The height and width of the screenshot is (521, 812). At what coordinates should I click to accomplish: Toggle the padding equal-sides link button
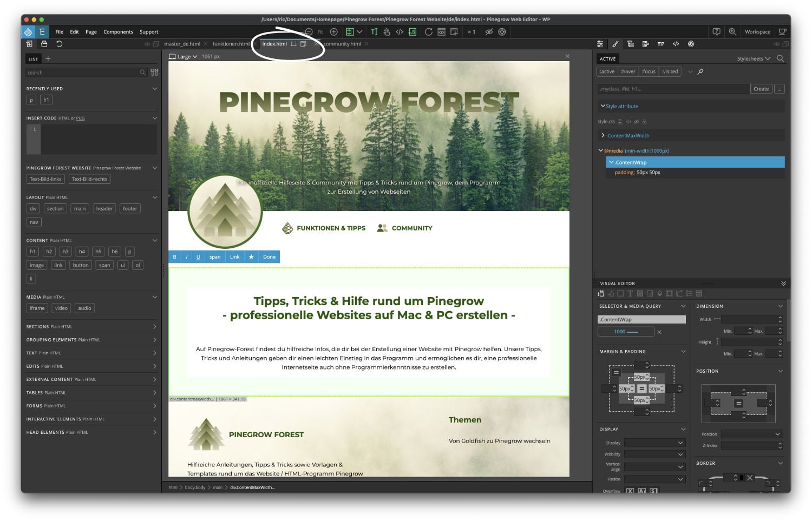tap(641, 388)
